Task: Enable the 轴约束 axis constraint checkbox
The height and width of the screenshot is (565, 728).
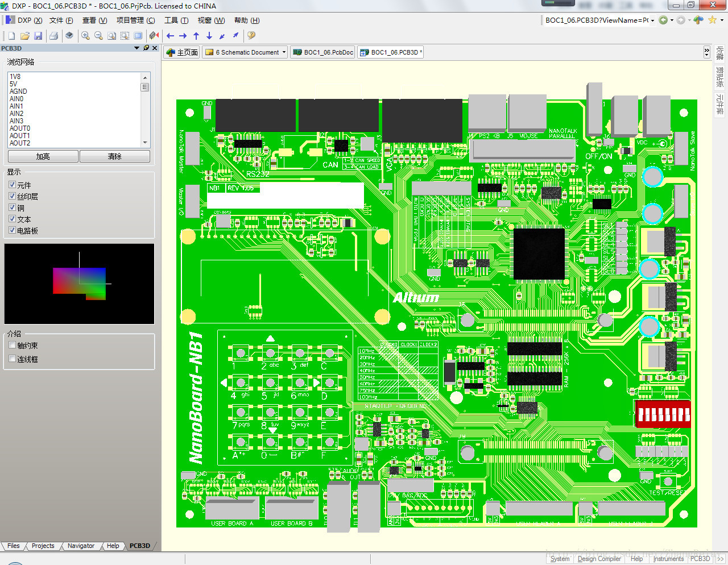Action: (x=12, y=345)
